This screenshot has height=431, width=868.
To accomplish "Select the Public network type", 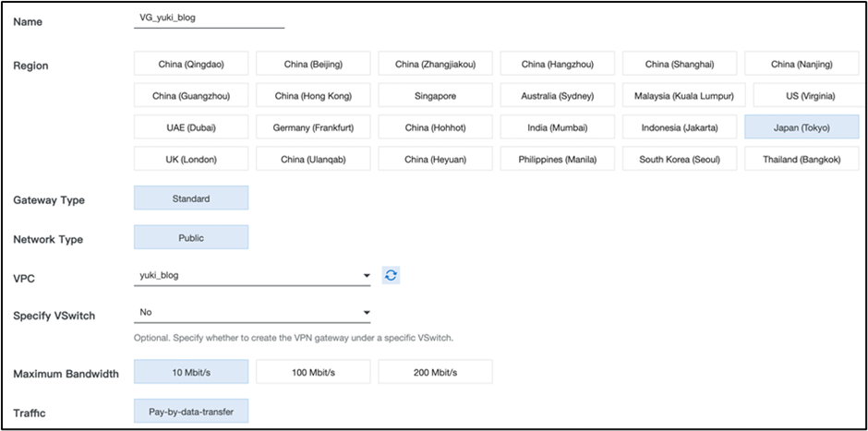I will [191, 237].
